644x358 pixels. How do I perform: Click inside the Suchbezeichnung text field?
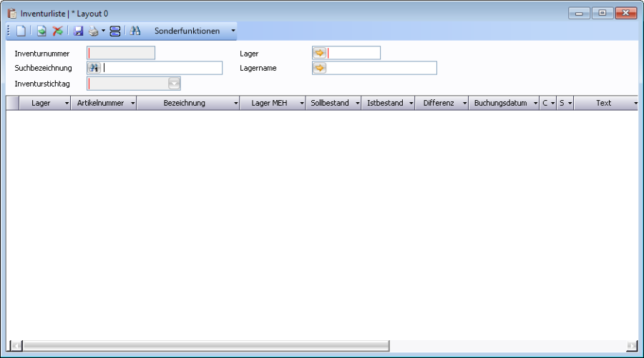162,68
